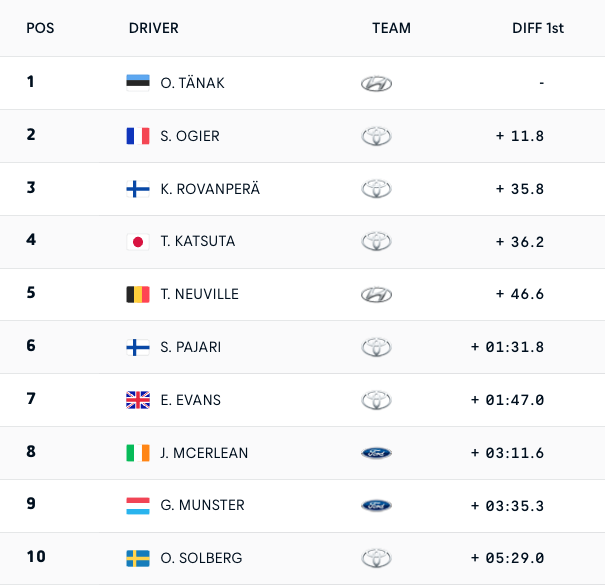Open driver K. Rovanperä's name
605x586 pixels.
pyautogui.click(x=210, y=189)
